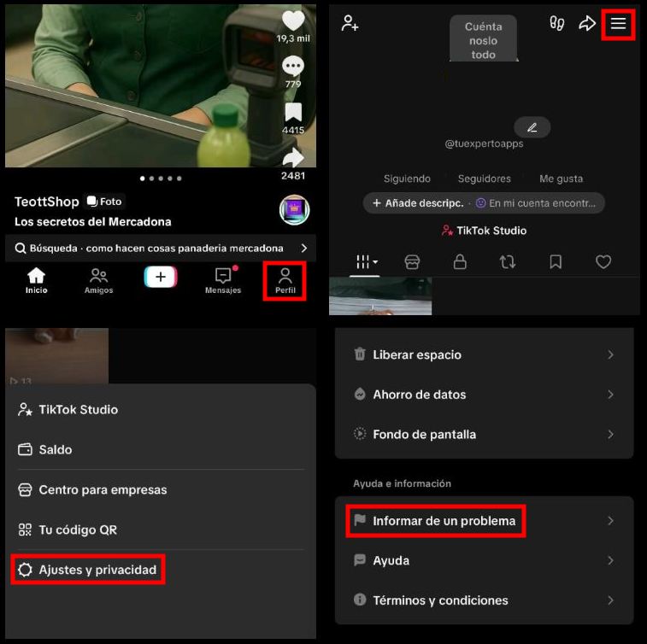Expand Ahorro de datos chevron
This screenshot has width=647, height=644.
[x=611, y=395]
